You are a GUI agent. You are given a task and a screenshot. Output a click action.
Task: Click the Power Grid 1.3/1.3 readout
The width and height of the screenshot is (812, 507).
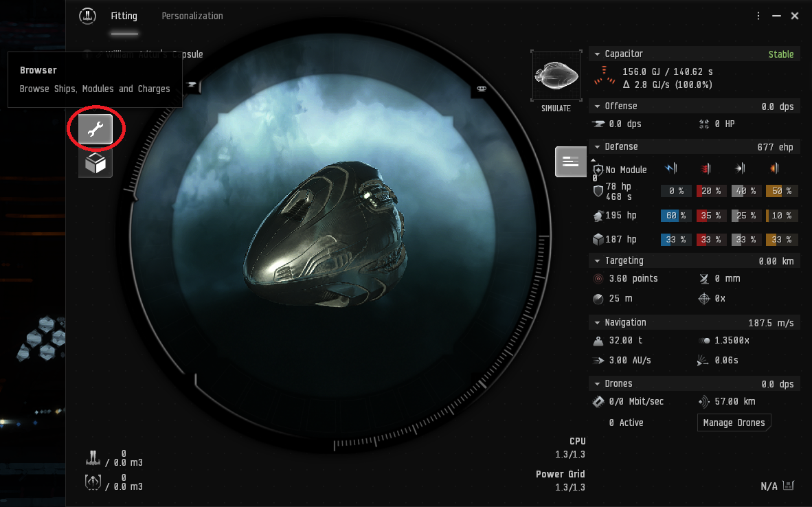[561, 481]
